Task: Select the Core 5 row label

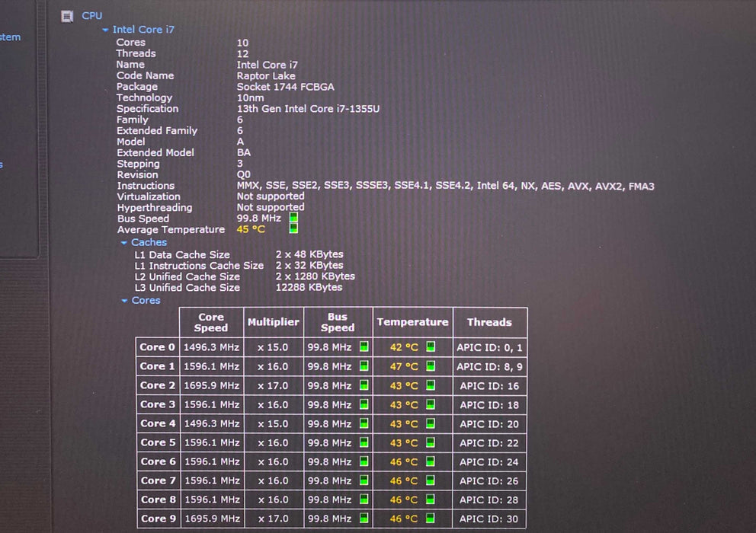Action: (x=159, y=442)
